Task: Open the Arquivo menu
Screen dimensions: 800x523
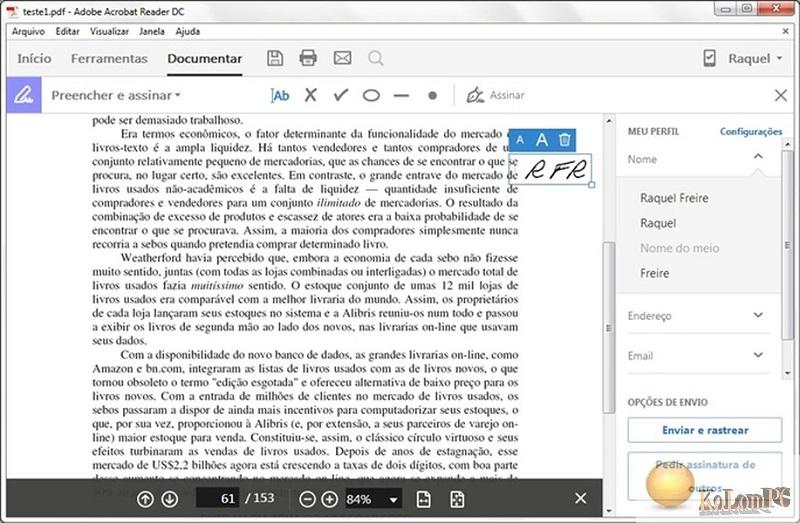Action: (28, 31)
